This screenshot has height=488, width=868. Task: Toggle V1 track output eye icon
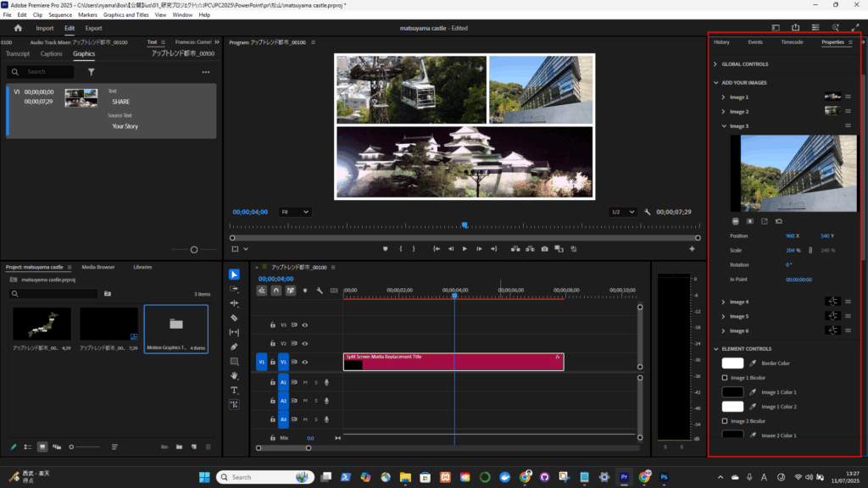click(304, 362)
